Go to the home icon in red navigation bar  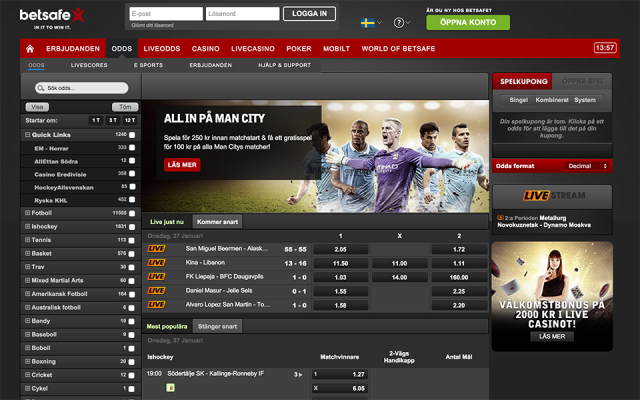click(x=30, y=49)
